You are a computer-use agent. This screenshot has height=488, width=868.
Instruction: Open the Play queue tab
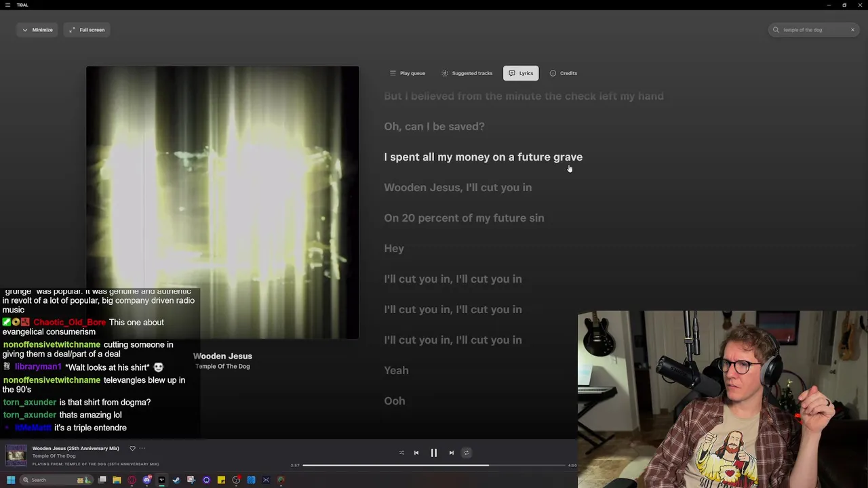point(408,73)
